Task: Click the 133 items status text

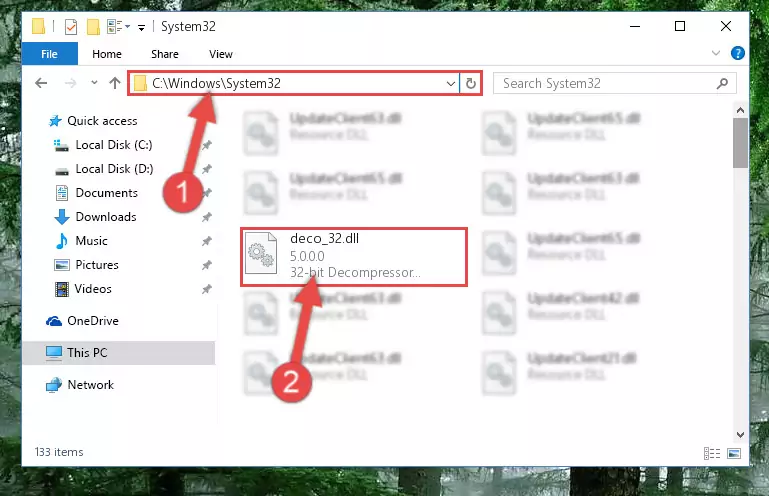Action: 59,452
